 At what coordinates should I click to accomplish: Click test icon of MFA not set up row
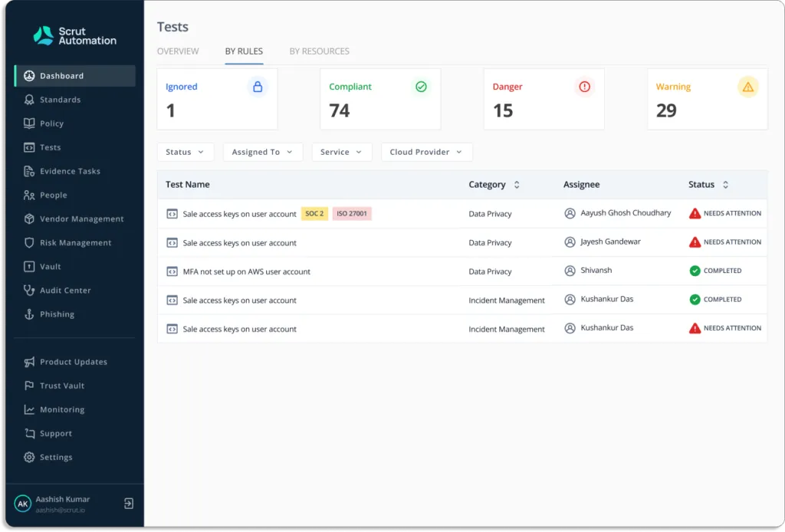[x=172, y=271]
